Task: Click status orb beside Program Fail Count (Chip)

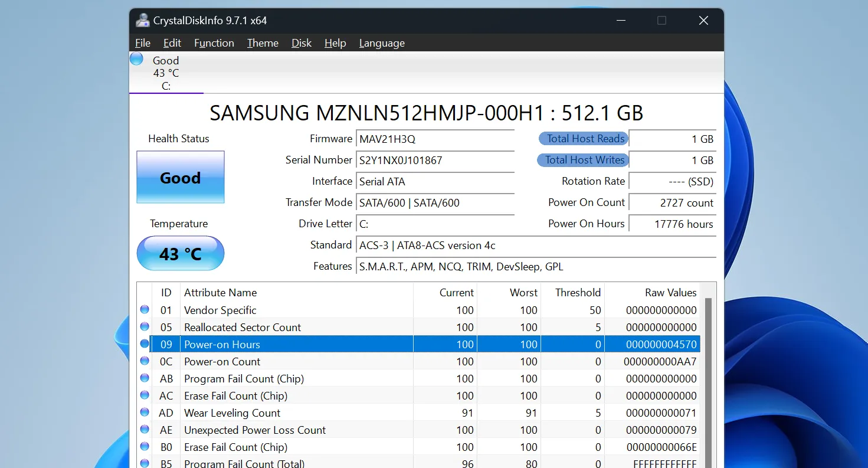Action: (x=145, y=378)
